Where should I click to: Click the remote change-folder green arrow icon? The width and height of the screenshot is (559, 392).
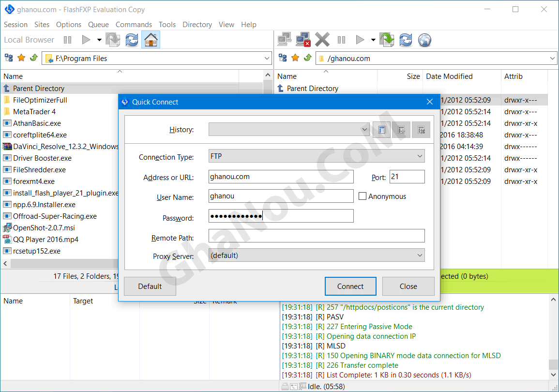(387, 40)
